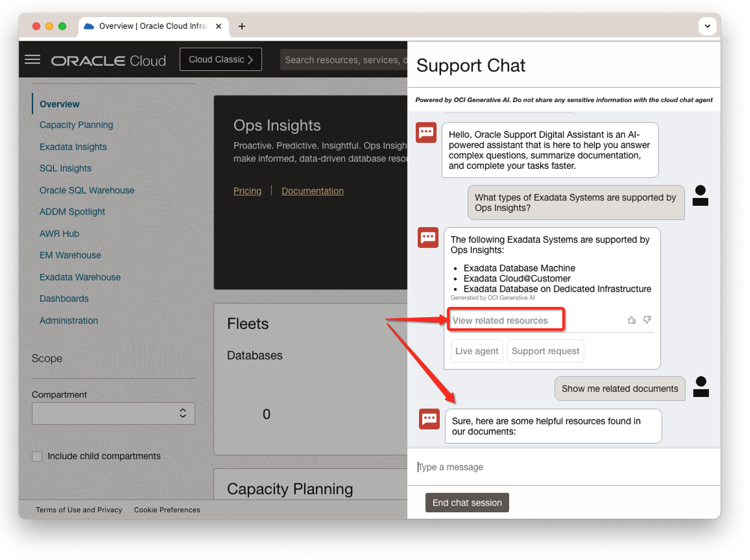This screenshot has width=750, height=560.
Task: Open a new browser tab
Action: 242,26
